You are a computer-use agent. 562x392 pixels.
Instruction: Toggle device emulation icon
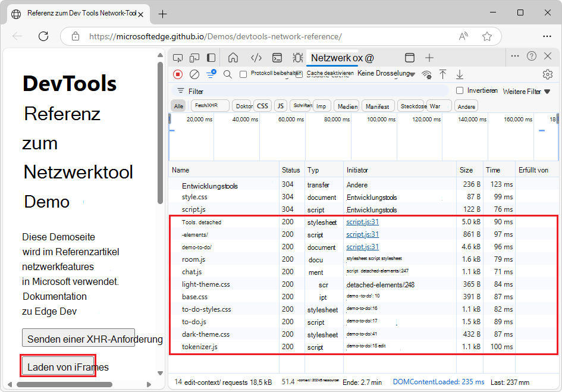pos(194,58)
